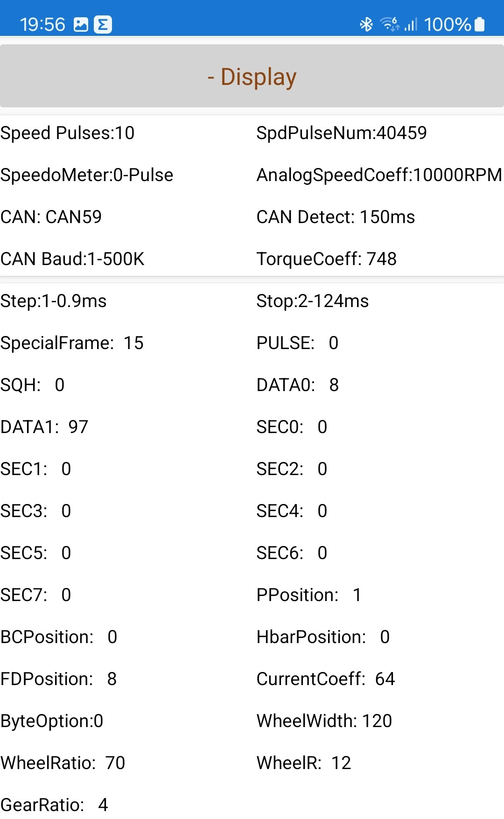The width and height of the screenshot is (504, 819).
Task: Tap the battery icon in status bar
Action: 479,24
